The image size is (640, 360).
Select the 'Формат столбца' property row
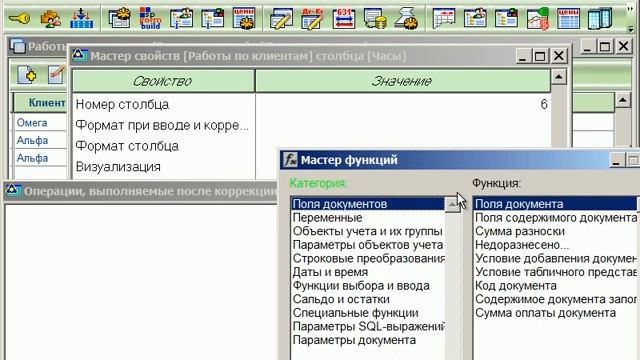164,146
